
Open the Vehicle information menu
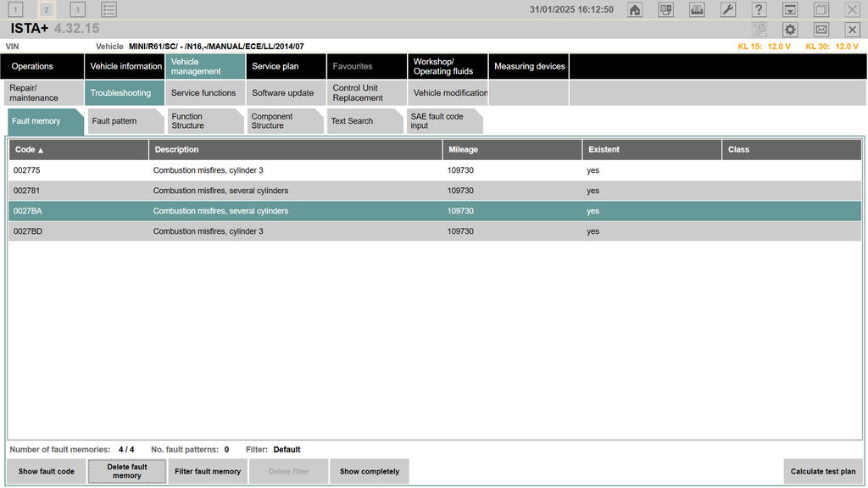point(125,66)
